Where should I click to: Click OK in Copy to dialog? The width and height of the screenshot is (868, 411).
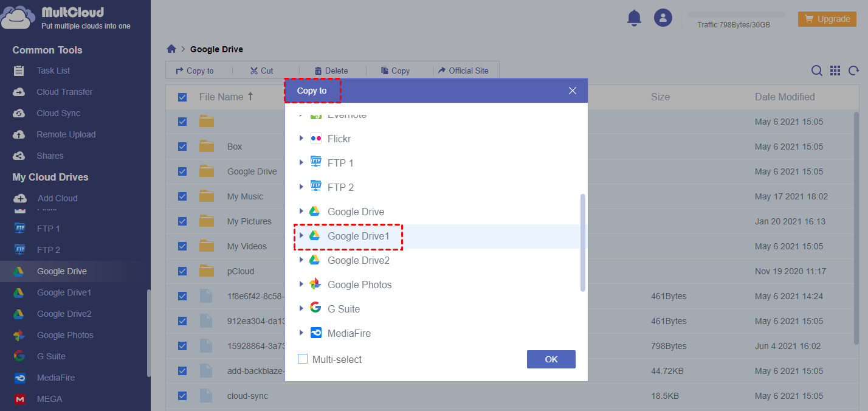pos(551,359)
